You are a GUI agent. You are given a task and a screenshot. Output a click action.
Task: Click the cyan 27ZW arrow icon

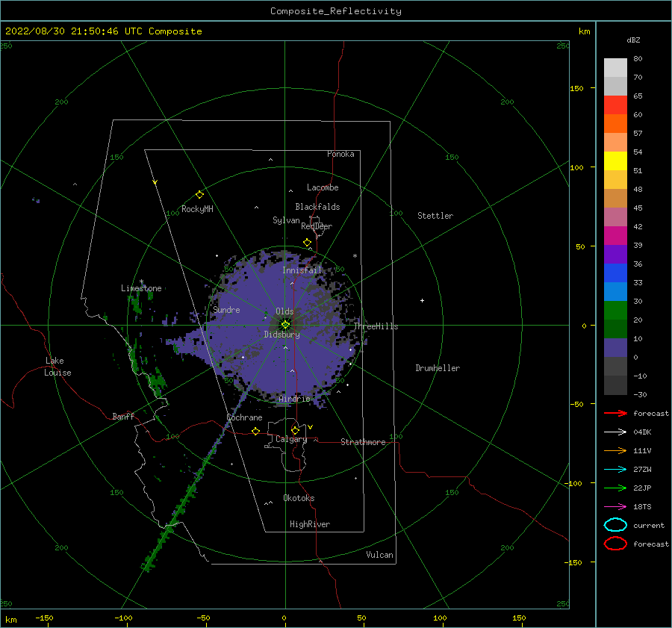point(615,470)
